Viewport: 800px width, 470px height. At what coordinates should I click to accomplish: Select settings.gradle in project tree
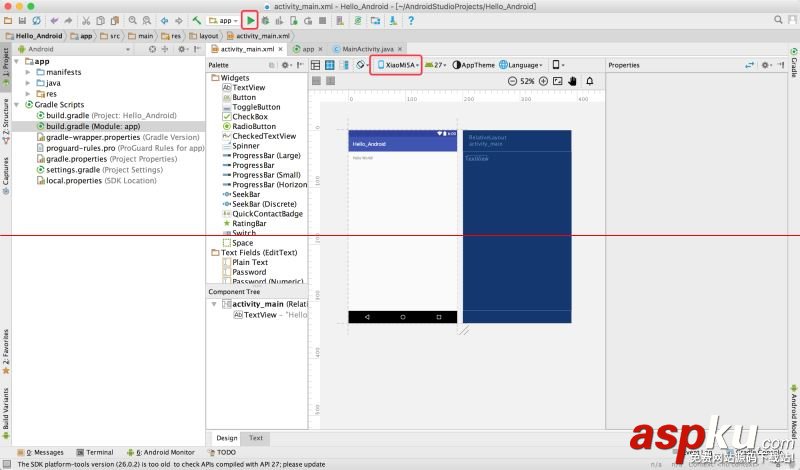[99, 169]
